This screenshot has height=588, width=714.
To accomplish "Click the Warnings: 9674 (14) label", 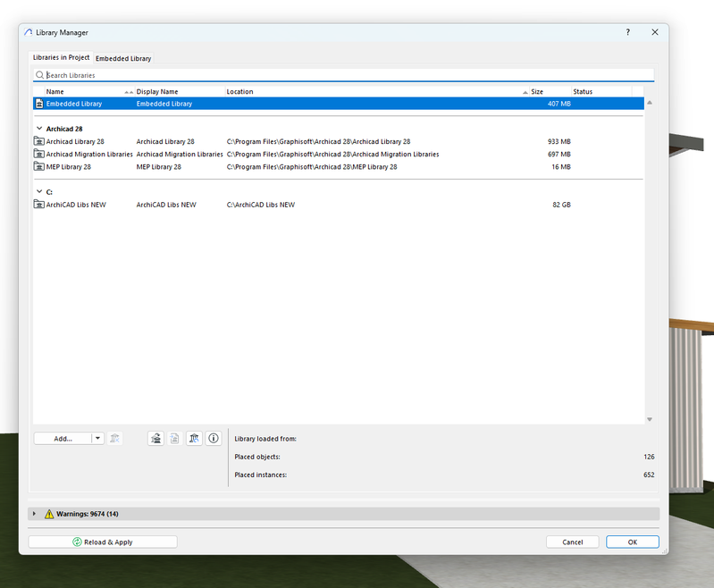I will point(88,514).
